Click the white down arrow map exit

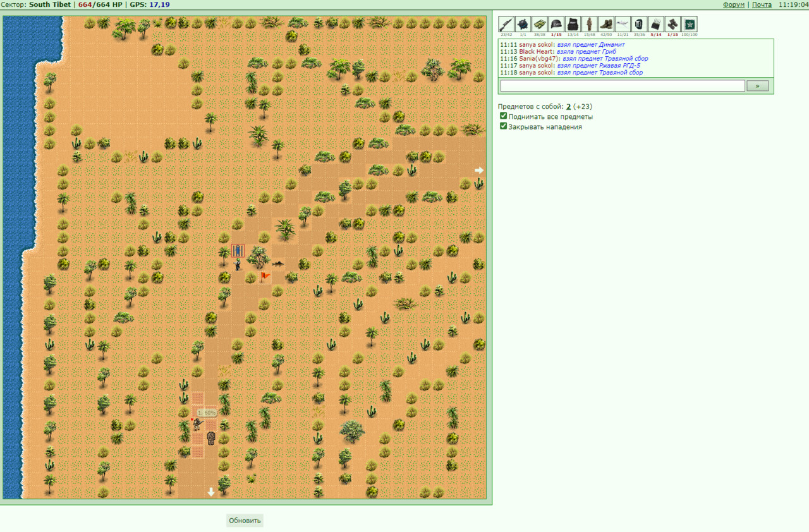211,492
